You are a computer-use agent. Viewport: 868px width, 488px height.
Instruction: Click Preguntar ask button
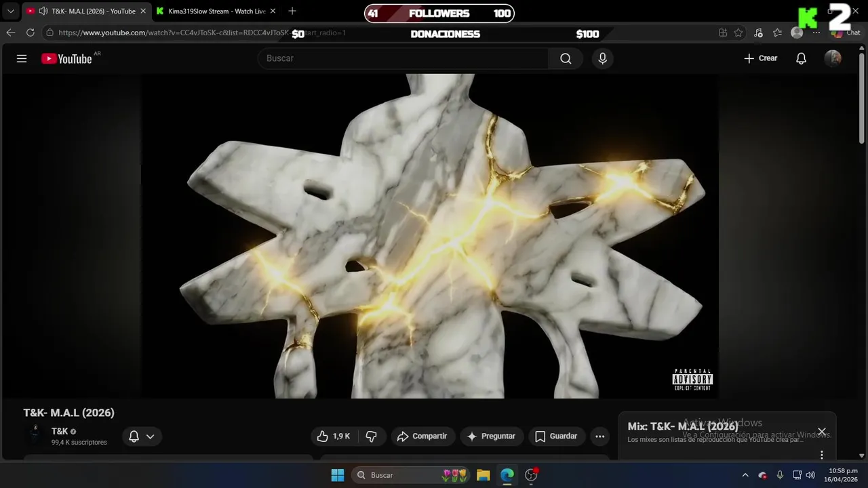click(x=492, y=436)
